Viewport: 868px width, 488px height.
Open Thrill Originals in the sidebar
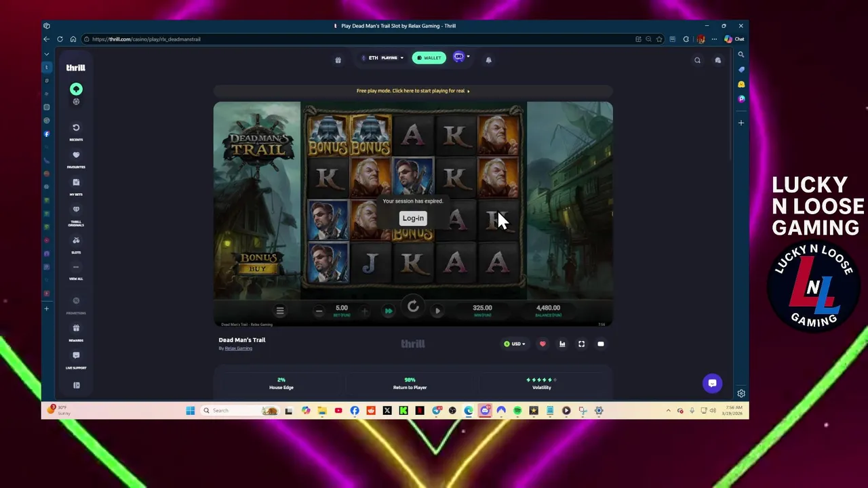point(76,215)
